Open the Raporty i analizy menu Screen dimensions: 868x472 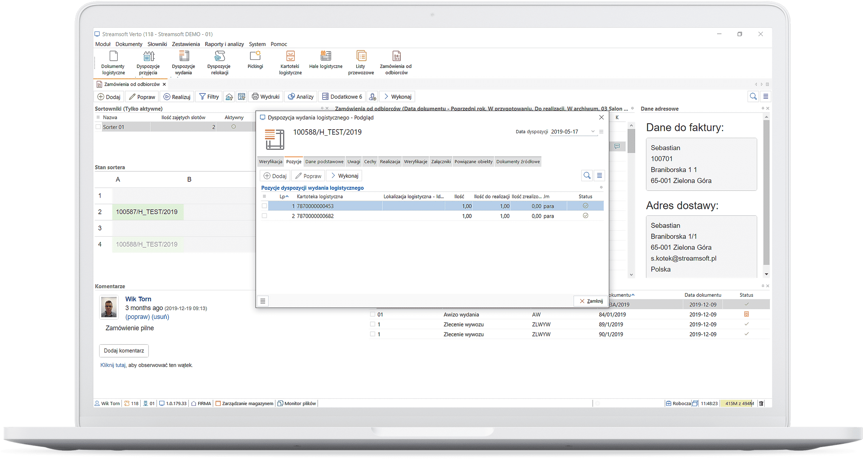224,44
